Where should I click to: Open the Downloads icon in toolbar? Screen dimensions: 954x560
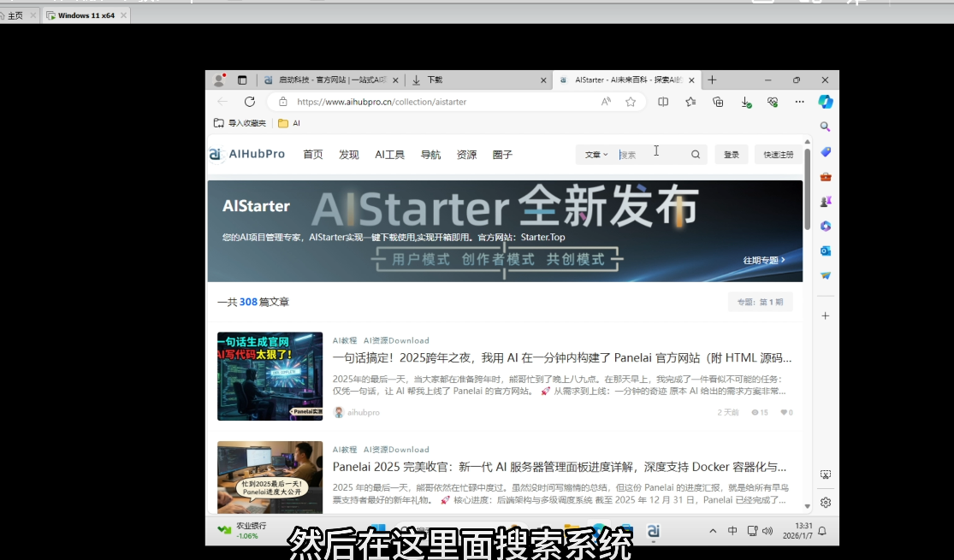tap(745, 102)
